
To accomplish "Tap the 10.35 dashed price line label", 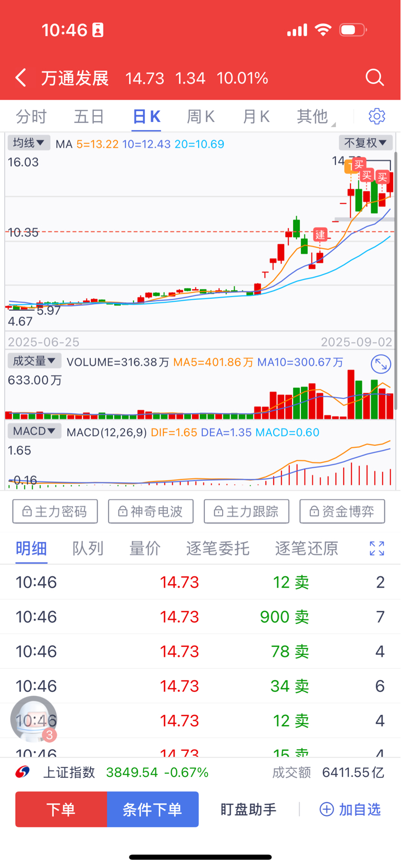I will point(23,233).
